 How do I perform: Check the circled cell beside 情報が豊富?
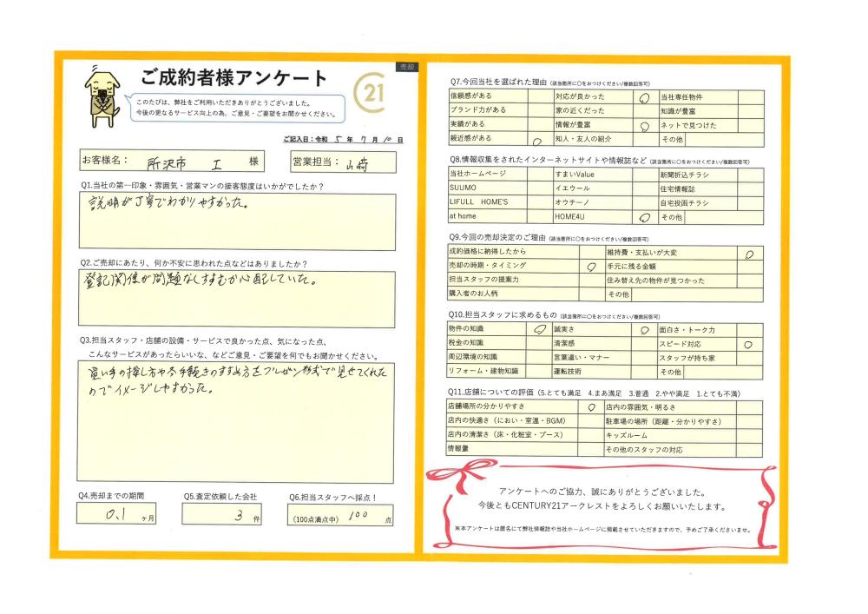tap(646, 126)
